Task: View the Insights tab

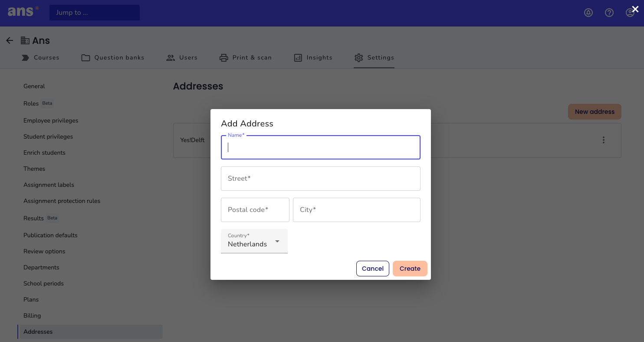Action: coord(313,57)
